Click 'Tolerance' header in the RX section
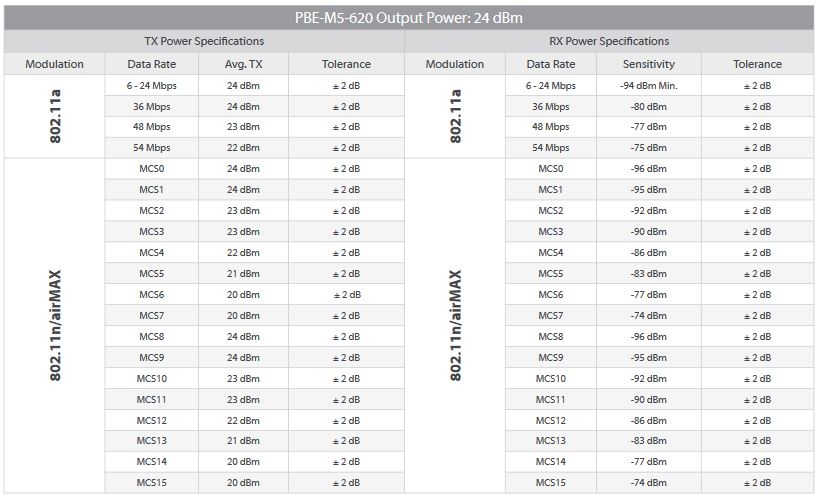Viewport: 830px width, 501px height. coord(757,64)
